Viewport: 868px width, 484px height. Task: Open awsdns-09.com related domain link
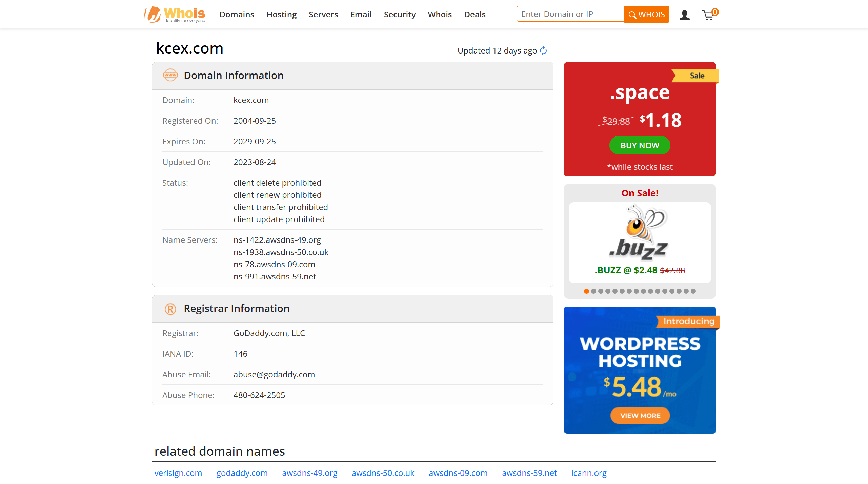[x=458, y=473]
